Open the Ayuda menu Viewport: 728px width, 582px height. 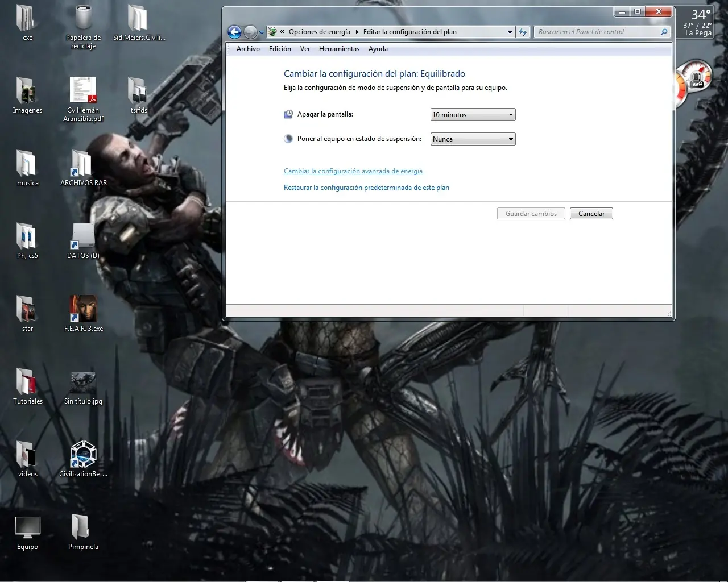coord(378,49)
